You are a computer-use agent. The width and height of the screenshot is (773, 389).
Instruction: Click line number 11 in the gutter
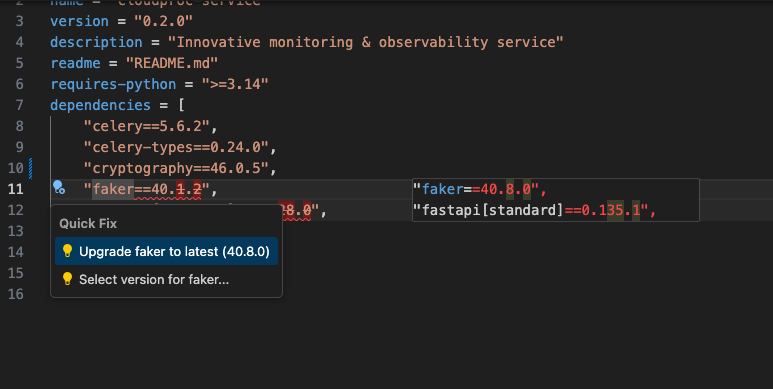15,189
